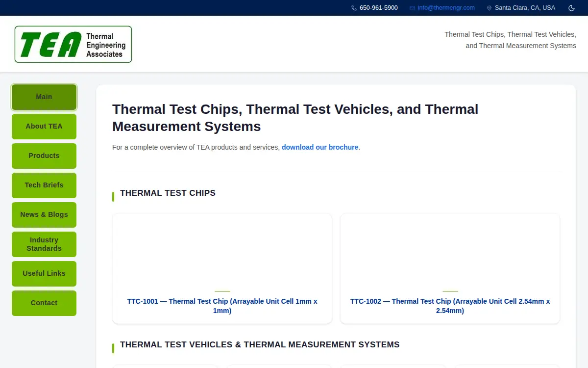588x368 pixels.
Task: Open Tech Briefs in sidebar
Action: coord(44,185)
